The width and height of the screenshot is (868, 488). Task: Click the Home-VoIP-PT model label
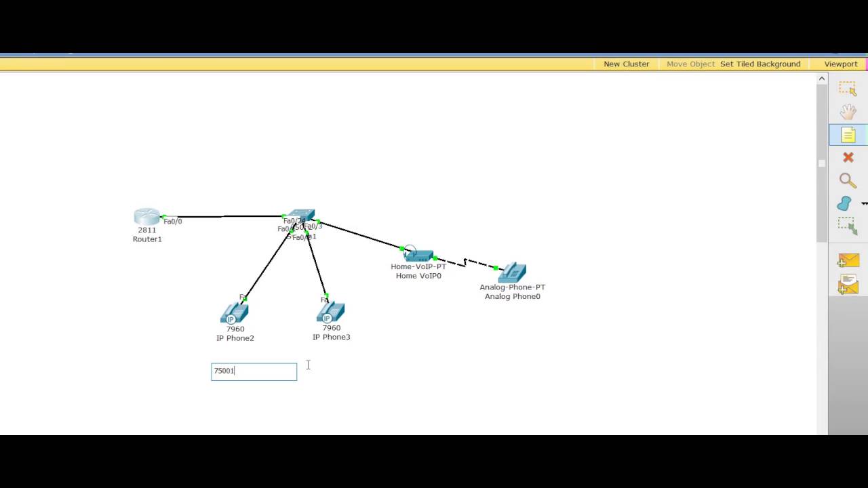click(418, 267)
